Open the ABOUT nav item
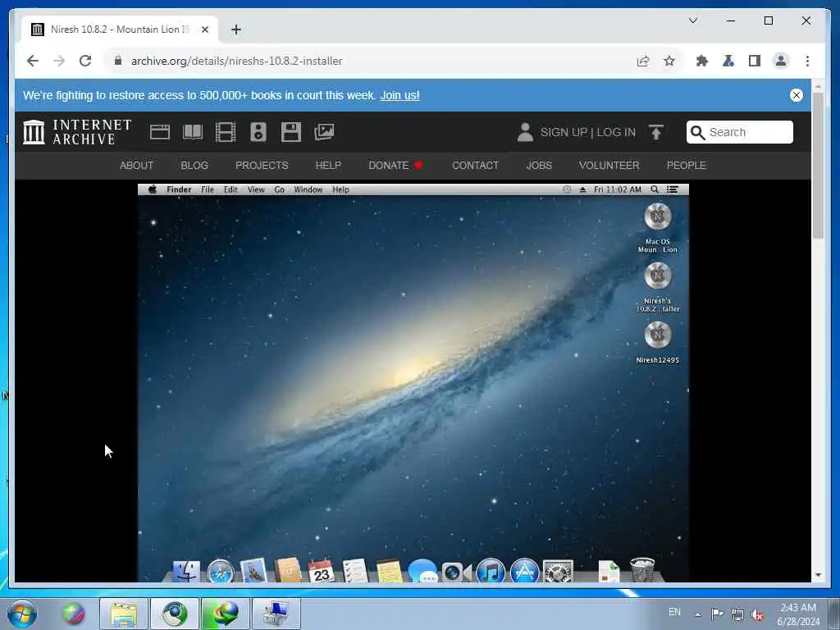 pos(137,166)
